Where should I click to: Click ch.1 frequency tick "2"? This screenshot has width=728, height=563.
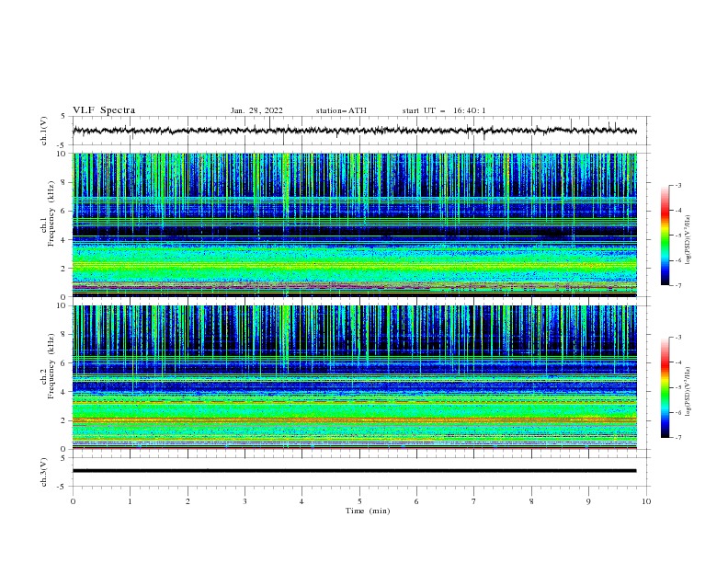click(x=64, y=268)
